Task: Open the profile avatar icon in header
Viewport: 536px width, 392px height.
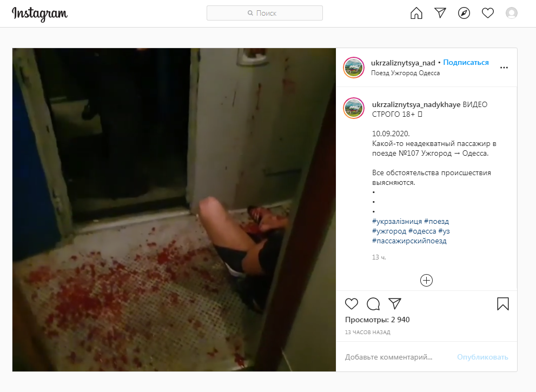Action: (511, 14)
